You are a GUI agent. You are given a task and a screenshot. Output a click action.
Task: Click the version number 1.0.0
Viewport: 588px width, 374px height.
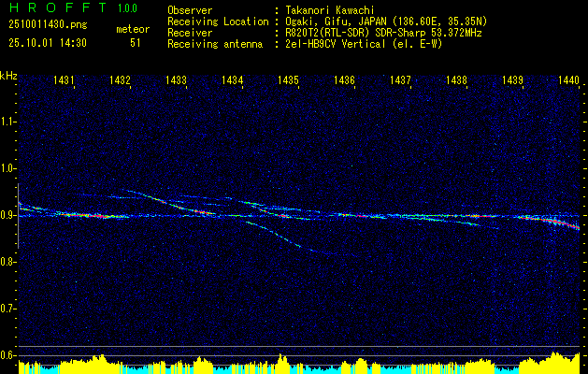[127, 8]
